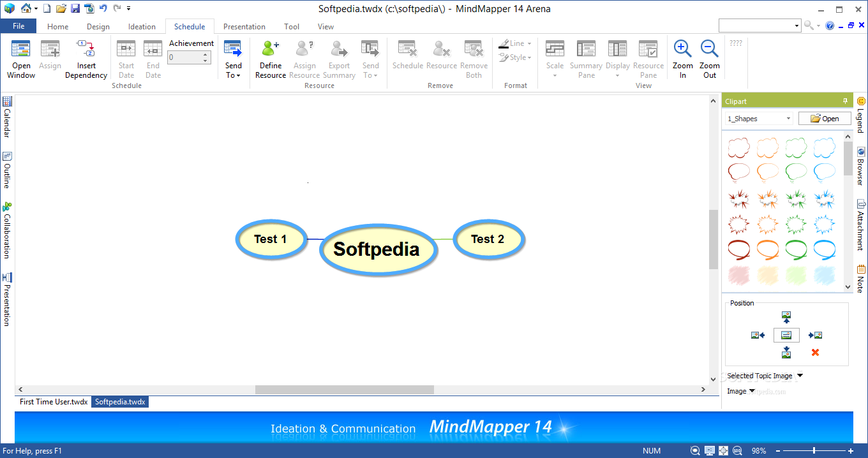868x458 pixels.
Task: Save the map with the floppy icon
Action: pos(75,8)
